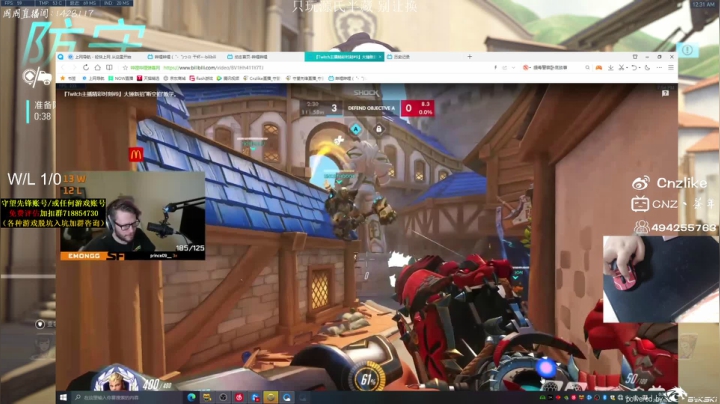Click the magnifier search icon in toolbar
The width and height of the screenshot is (720, 404).
point(587,67)
